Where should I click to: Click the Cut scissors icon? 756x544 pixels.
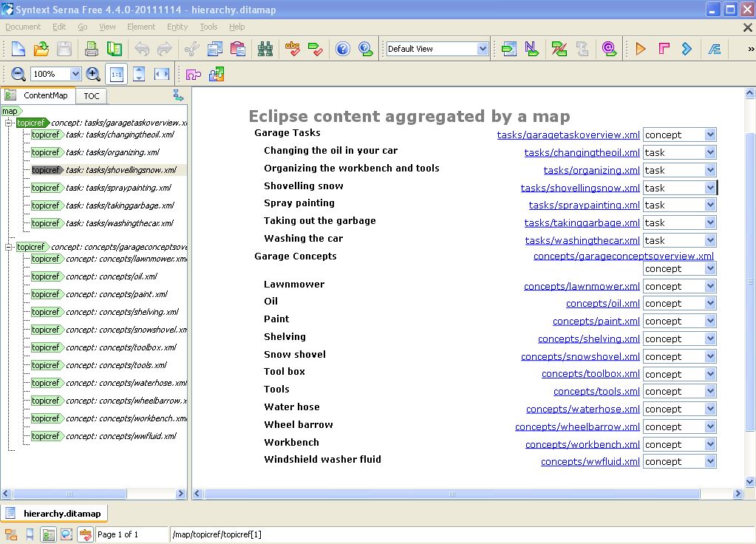pos(191,49)
